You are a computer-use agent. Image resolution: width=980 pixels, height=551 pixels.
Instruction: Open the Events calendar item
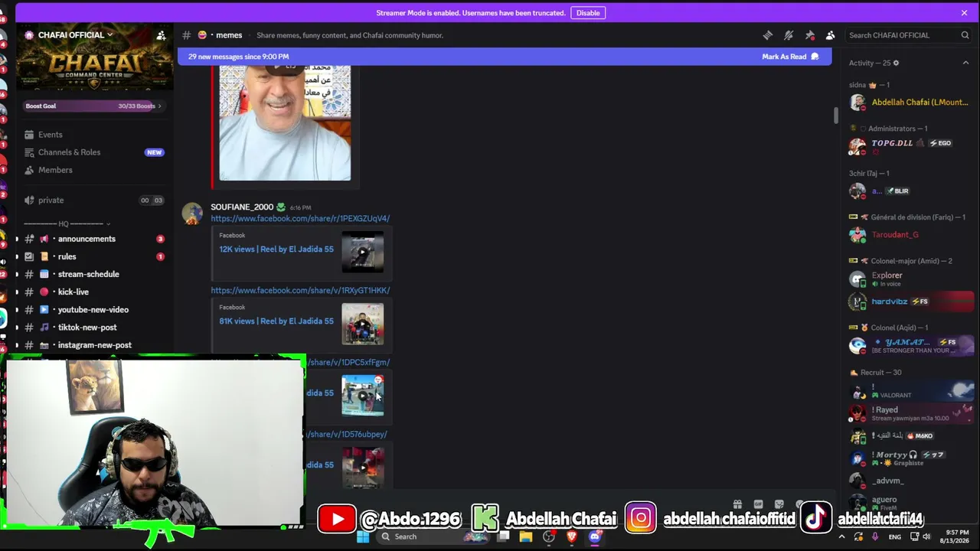(95, 135)
